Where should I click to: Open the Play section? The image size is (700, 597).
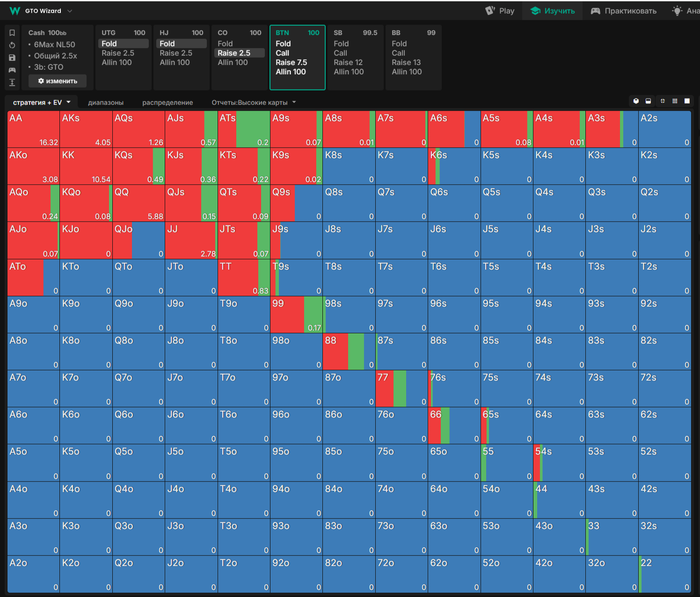pos(500,11)
